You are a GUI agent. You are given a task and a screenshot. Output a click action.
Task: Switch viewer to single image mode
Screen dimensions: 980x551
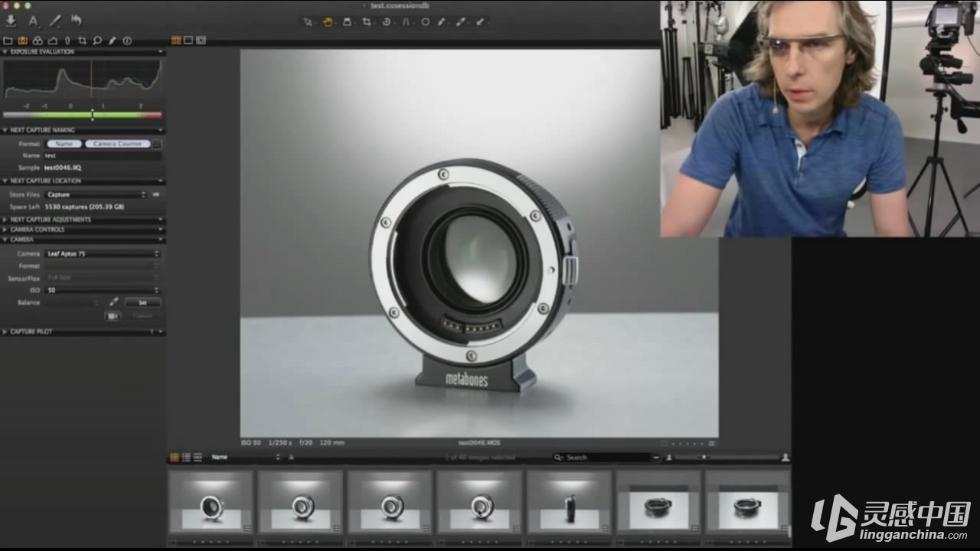pyautogui.click(x=188, y=40)
